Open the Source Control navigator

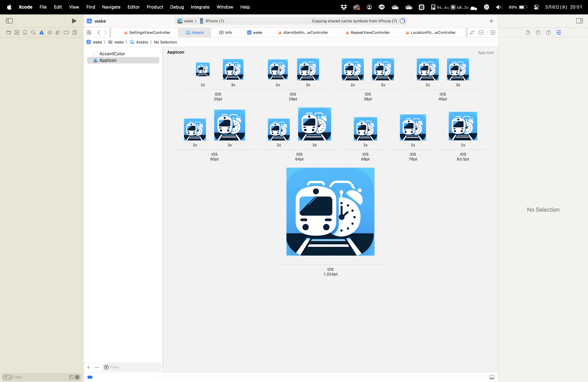[17, 32]
